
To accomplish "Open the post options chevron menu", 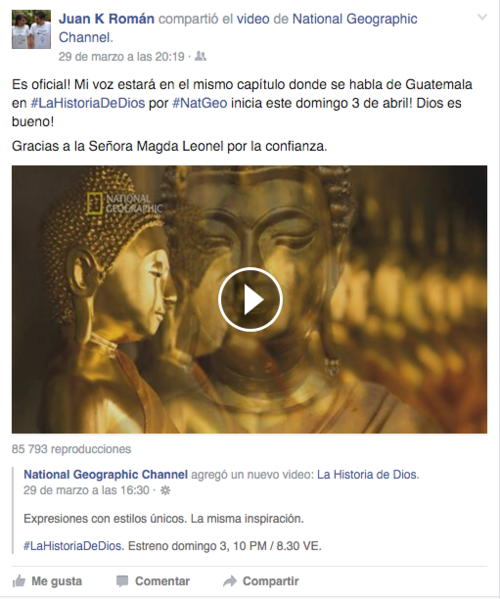I will point(482,17).
